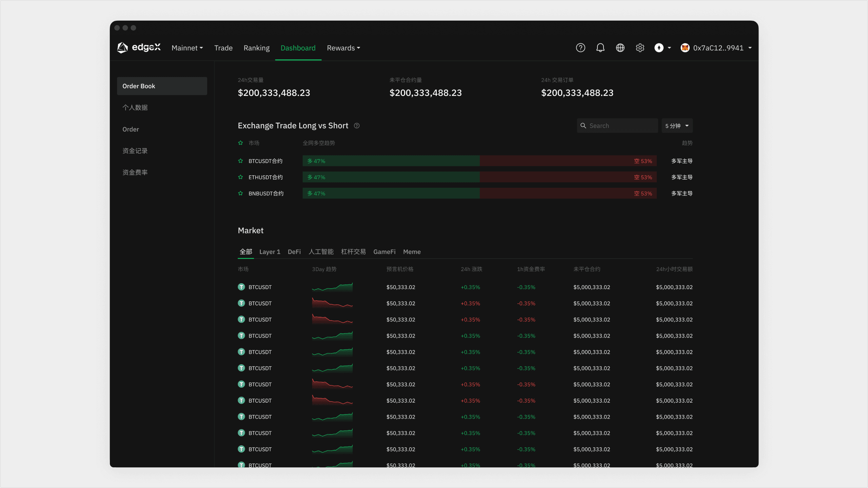This screenshot has height=488, width=868.
Task: Click the edgeX logo icon
Action: point(122,48)
